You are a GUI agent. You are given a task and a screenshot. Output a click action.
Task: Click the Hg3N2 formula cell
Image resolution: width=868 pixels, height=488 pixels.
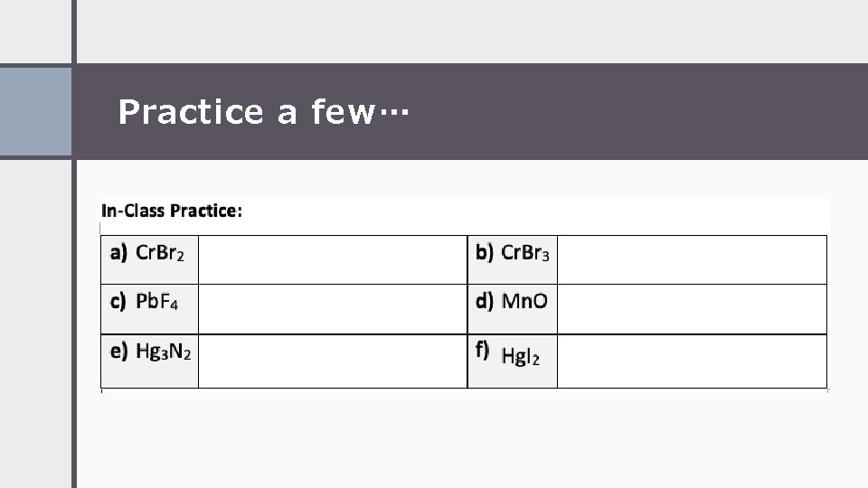pyautogui.click(x=149, y=361)
